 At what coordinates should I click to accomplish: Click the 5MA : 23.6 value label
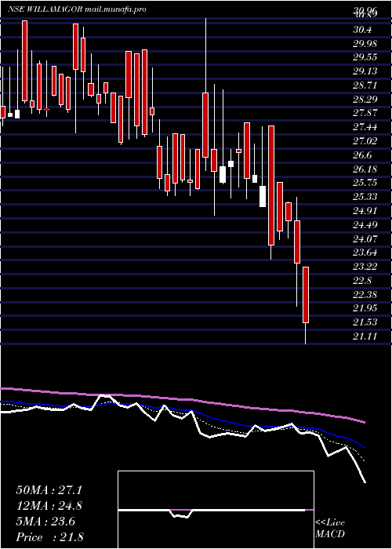(x=45, y=522)
